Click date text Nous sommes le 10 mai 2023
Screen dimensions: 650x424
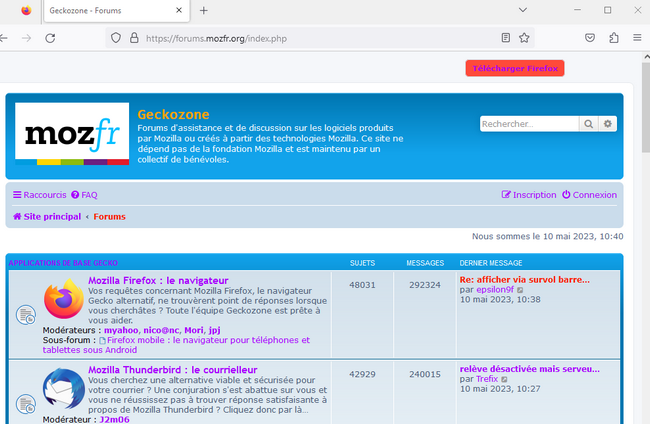coord(548,236)
